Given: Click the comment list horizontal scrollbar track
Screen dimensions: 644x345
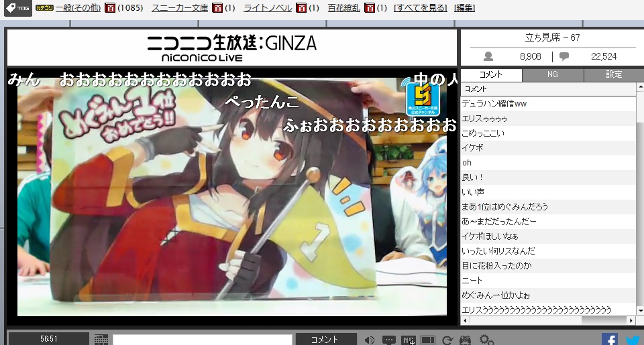Looking at the screenshot, I should (x=548, y=320).
